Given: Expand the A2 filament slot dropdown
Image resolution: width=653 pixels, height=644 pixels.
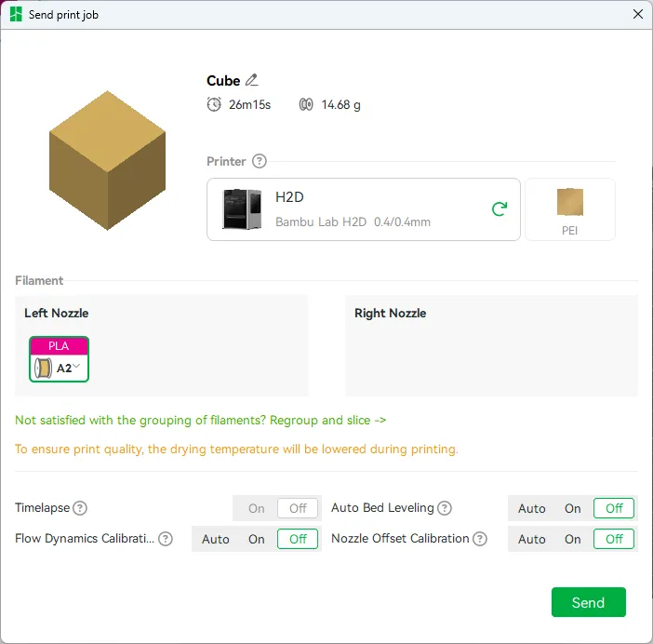Looking at the screenshot, I should [76, 366].
